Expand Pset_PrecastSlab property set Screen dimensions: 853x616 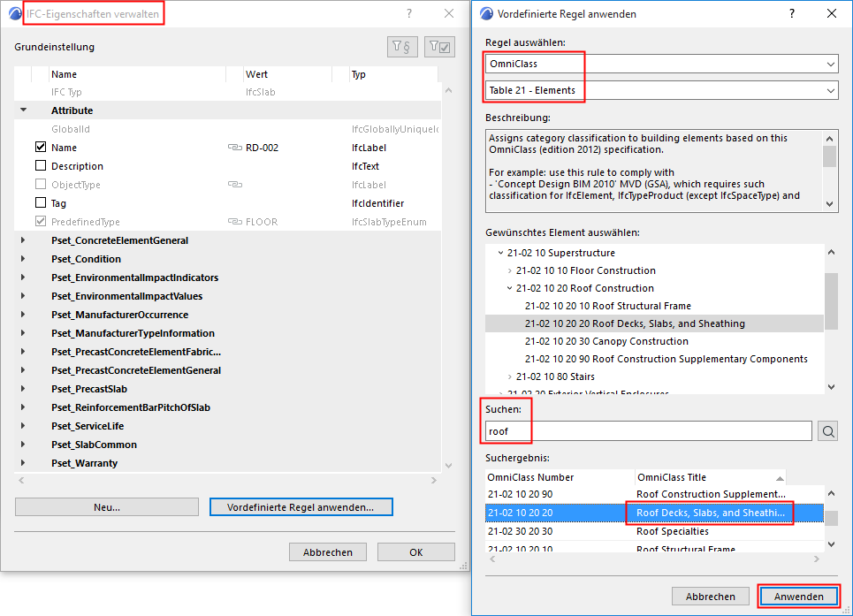click(x=23, y=389)
